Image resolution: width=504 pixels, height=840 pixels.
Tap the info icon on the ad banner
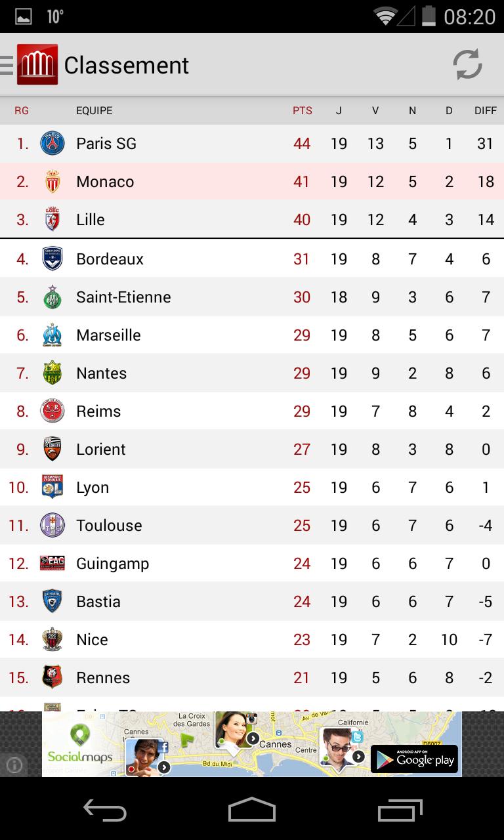pyautogui.click(x=14, y=765)
